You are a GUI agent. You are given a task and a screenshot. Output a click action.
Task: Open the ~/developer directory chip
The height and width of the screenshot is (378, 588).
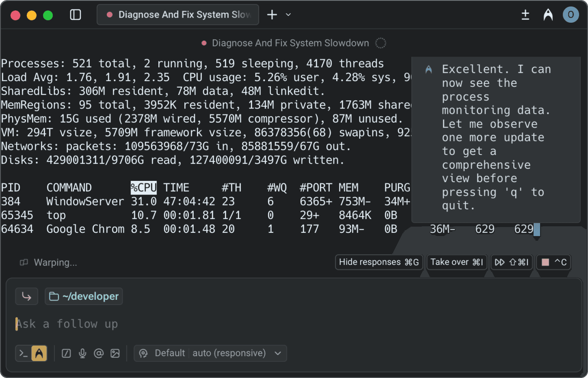[x=84, y=296]
